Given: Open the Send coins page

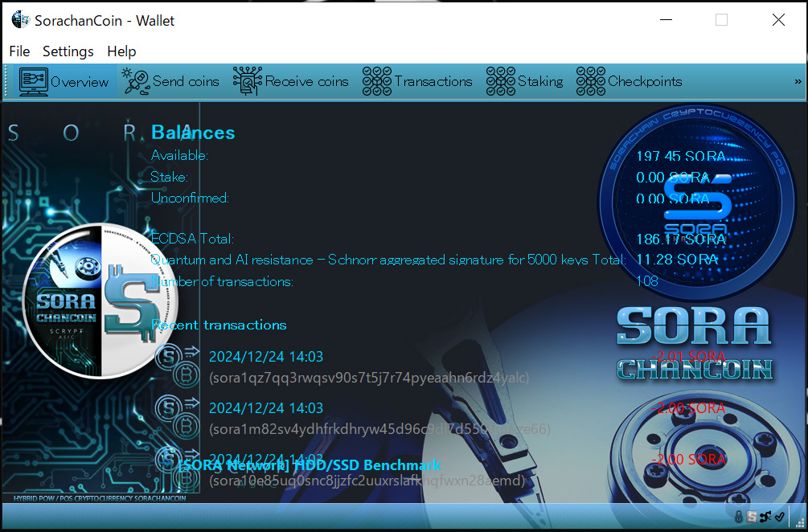Looking at the screenshot, I should 170,81.
